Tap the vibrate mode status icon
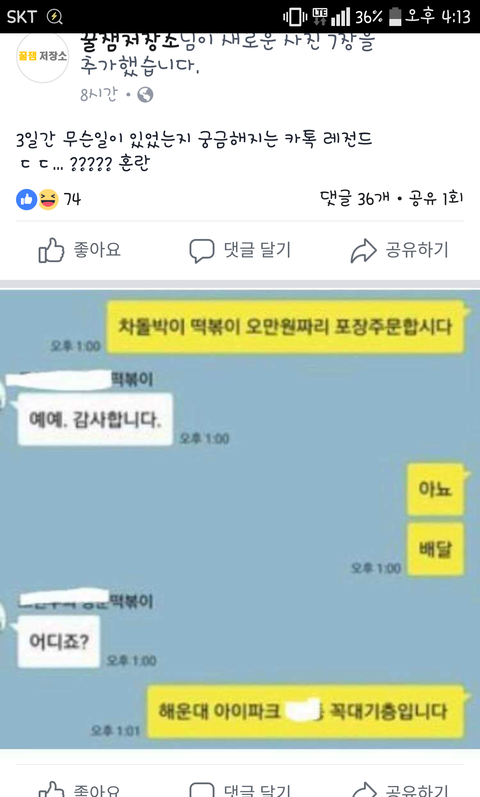 [295, 17]
